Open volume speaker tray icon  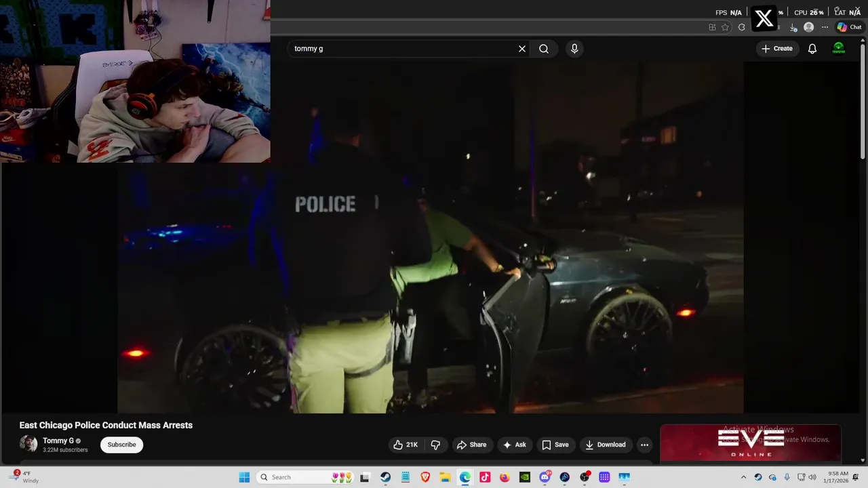[x=812, y=477]
